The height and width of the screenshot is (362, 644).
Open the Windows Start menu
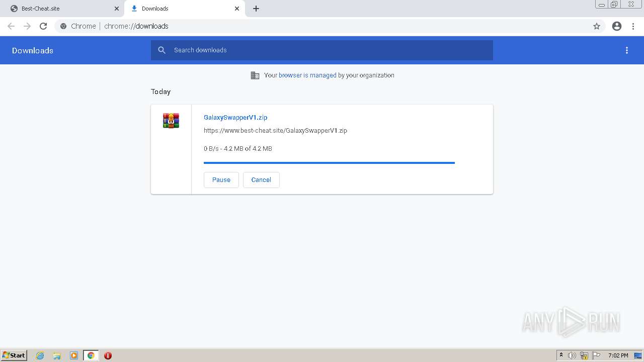tap(14, 355)
